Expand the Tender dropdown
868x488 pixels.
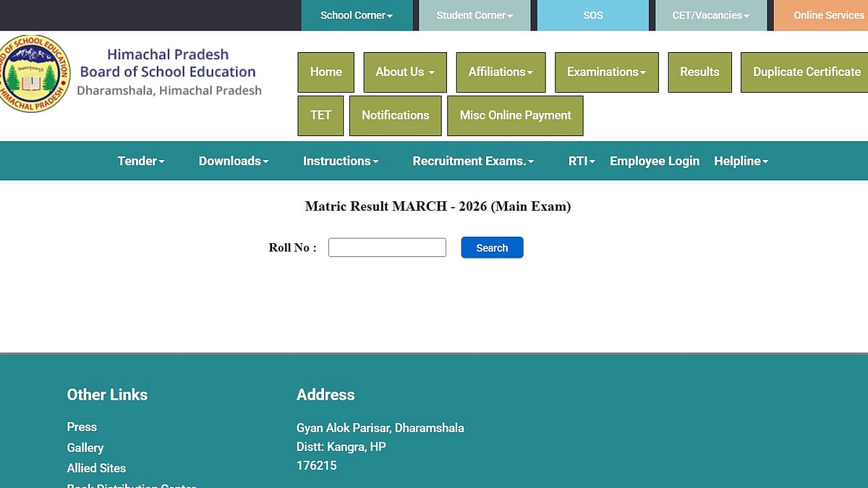click(141, 161)
